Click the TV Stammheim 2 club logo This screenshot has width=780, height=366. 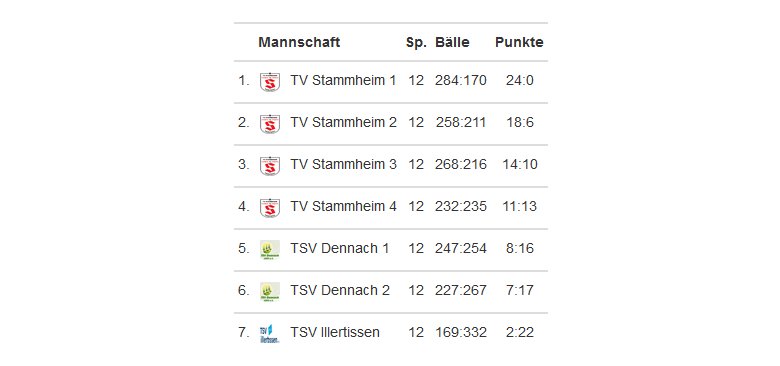tap(270, 124)
